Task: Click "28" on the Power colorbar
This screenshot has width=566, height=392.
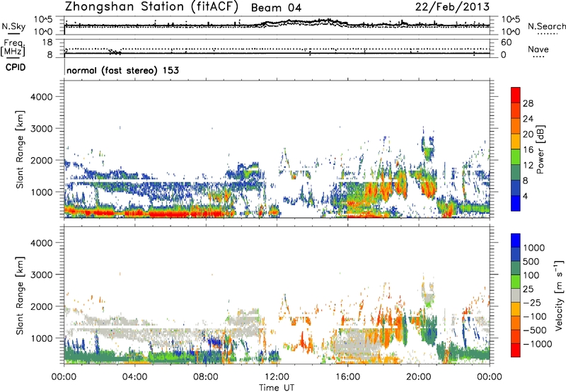Action: 528,103
